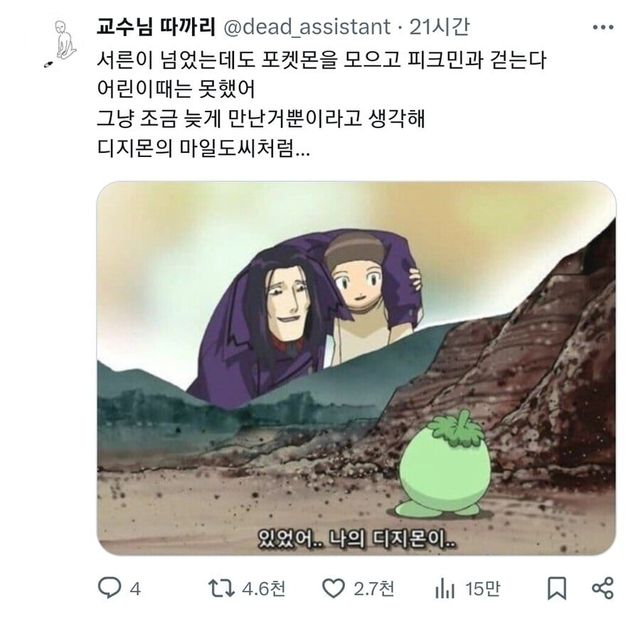Click the views bar chart icon
The image size is (640, 617).
pyautogui.click(x=444, y=589)
